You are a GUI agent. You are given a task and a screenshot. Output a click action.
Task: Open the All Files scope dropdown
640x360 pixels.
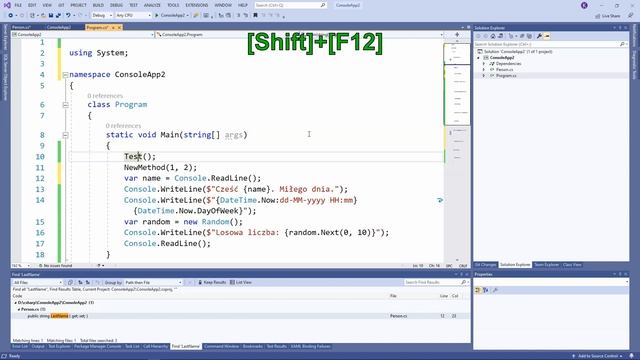coord(37,282)
